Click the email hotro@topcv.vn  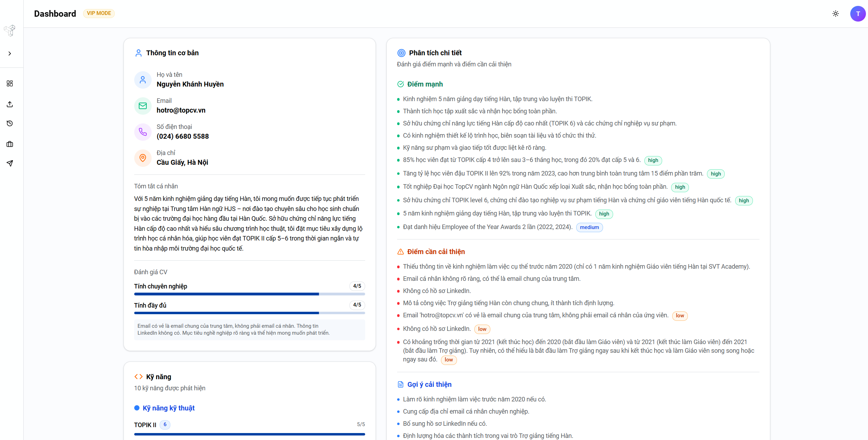(x=181, y=110)
